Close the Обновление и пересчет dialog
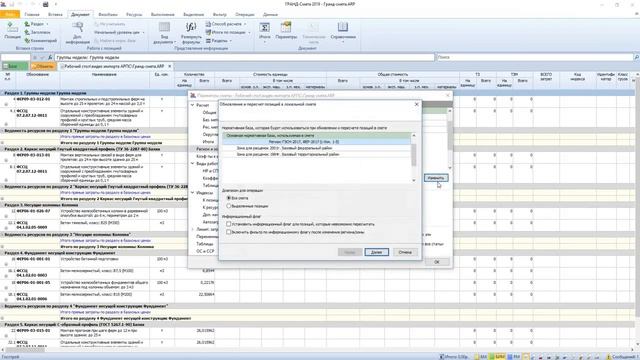Screen dimensions: 640x360 (x=416, y=104)
